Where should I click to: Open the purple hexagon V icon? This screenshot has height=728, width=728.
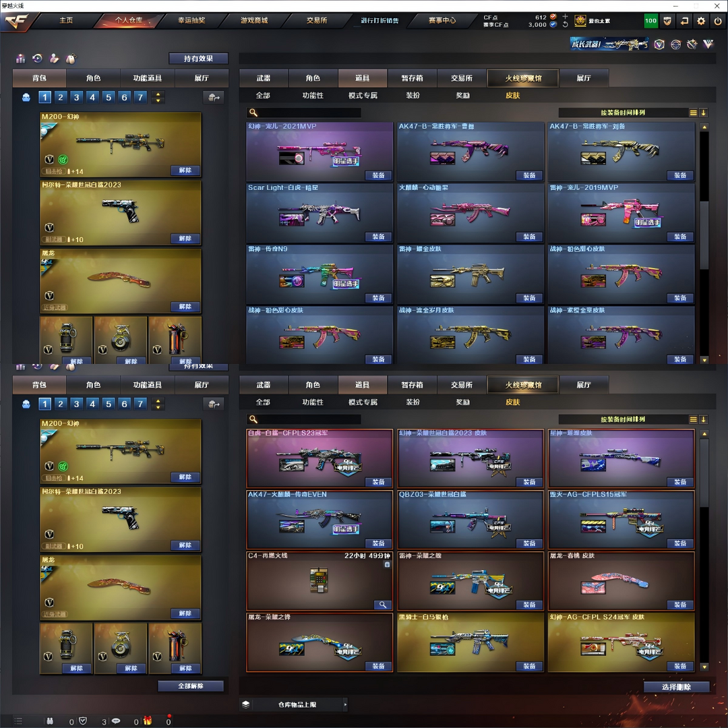click(x=659, y=44)
